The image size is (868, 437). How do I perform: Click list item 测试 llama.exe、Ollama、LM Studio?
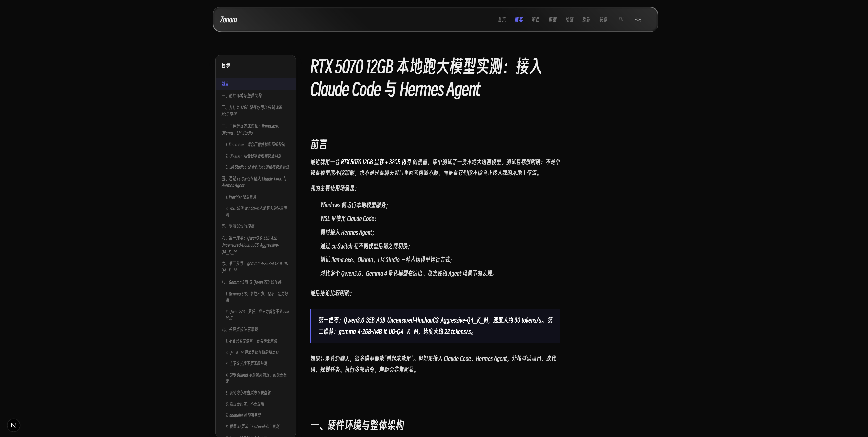point(386,260)
